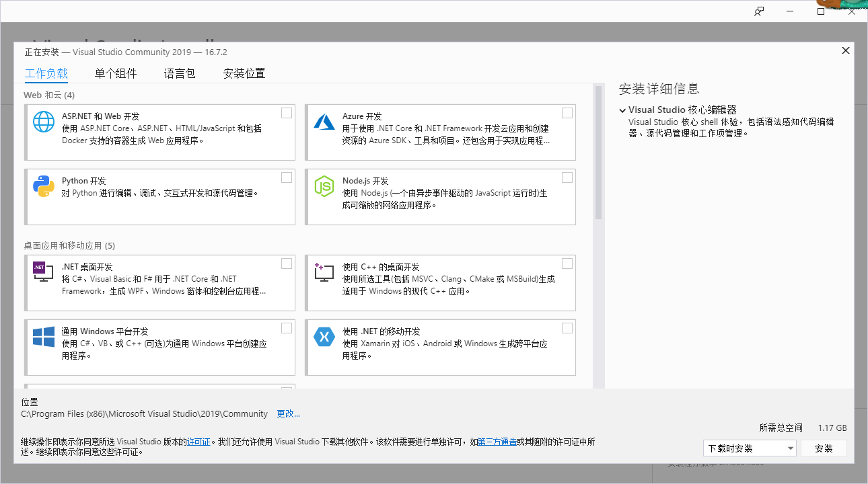
Task: Open the 第三方通告 link
Action: click(497, 442)
